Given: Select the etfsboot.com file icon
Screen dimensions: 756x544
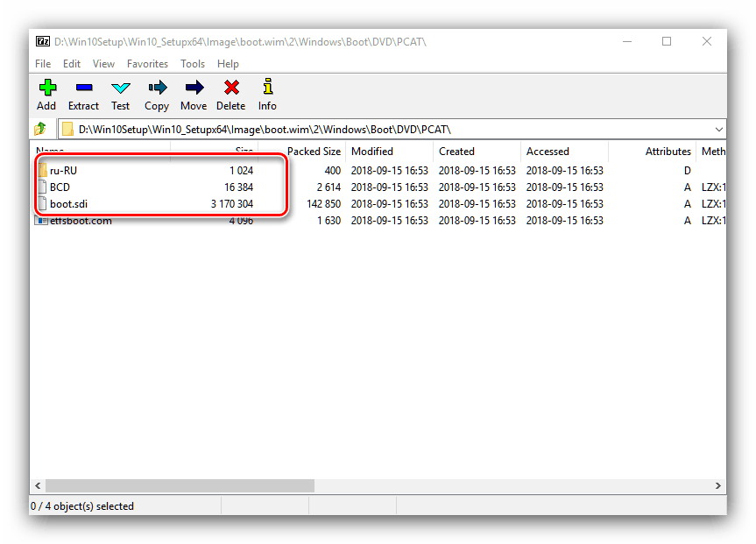Looking at the screenshot, I should 41,221.
